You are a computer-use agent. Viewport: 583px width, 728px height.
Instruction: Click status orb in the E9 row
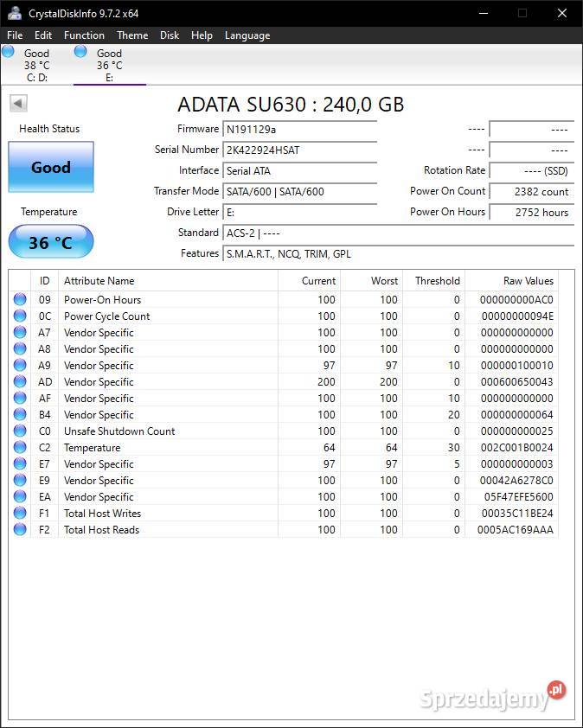20,480
